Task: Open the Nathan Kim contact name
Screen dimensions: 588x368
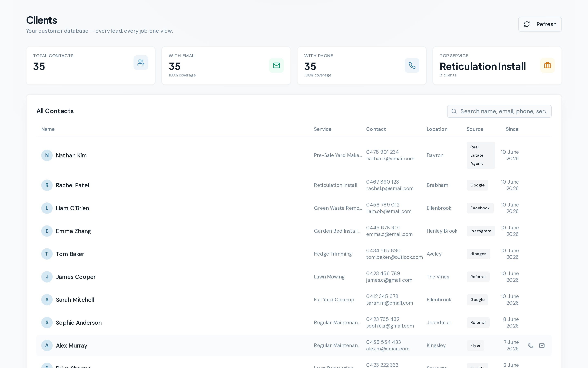Action: [71, 155]
